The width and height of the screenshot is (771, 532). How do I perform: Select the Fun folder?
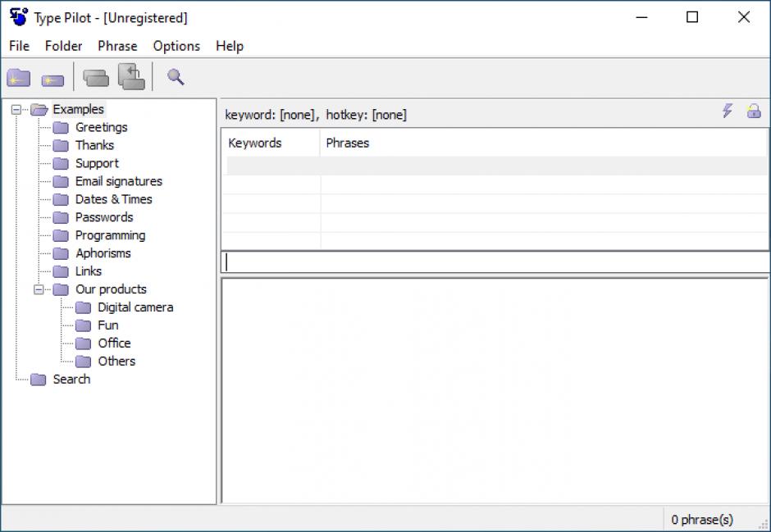tap(108, 325)
